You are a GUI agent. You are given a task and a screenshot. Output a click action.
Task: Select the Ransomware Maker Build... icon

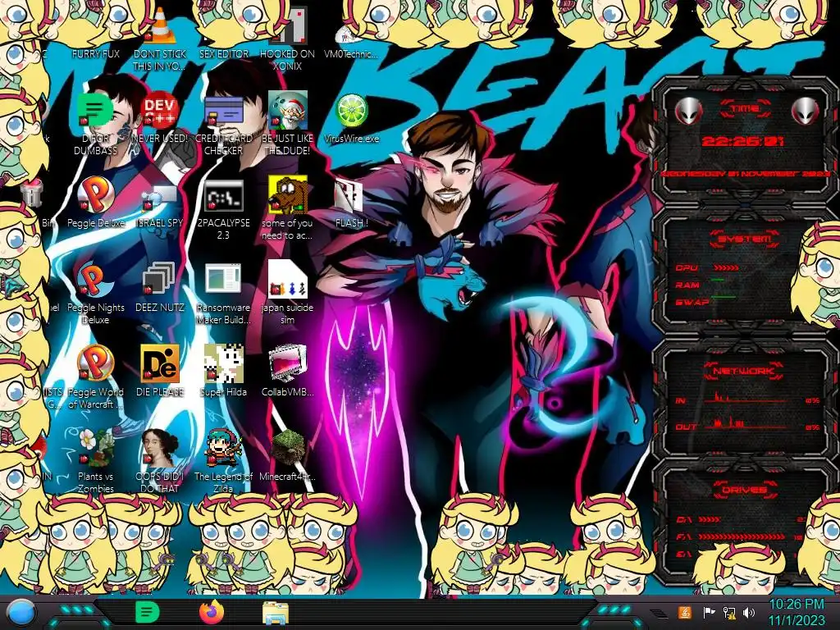tap(224, 280)
